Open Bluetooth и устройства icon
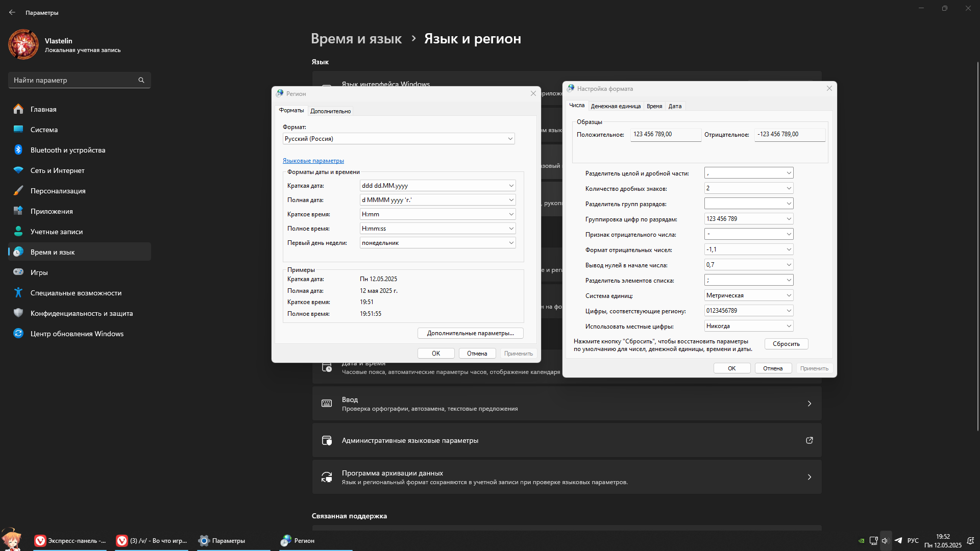 point(18,150)
